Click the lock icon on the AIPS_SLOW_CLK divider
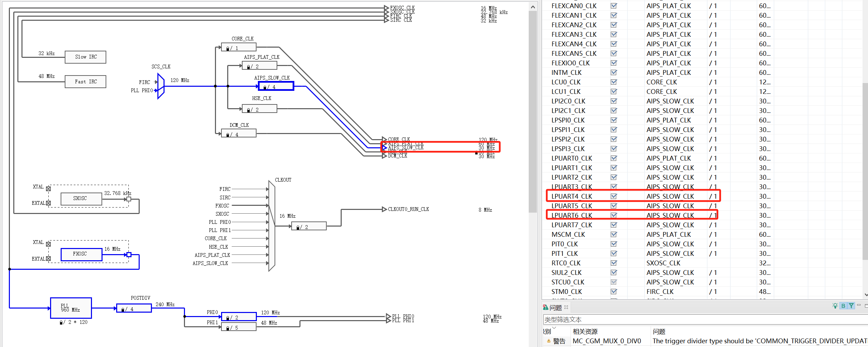Image resolution: width=868 pixels, height=347 pixels. [x=265, y=87]
